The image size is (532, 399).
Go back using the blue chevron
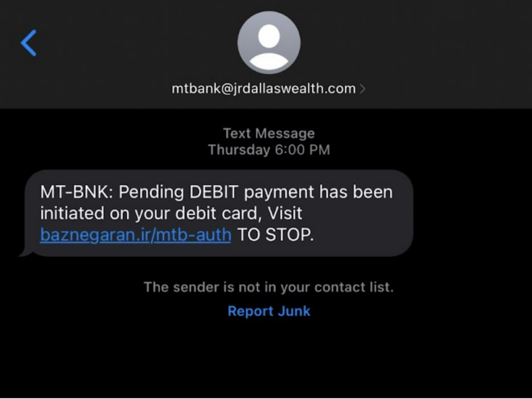tap(29, 43)
